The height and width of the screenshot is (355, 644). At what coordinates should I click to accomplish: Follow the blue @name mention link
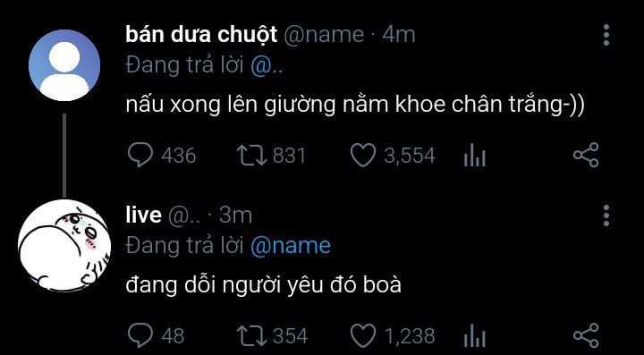coord(291,246)
